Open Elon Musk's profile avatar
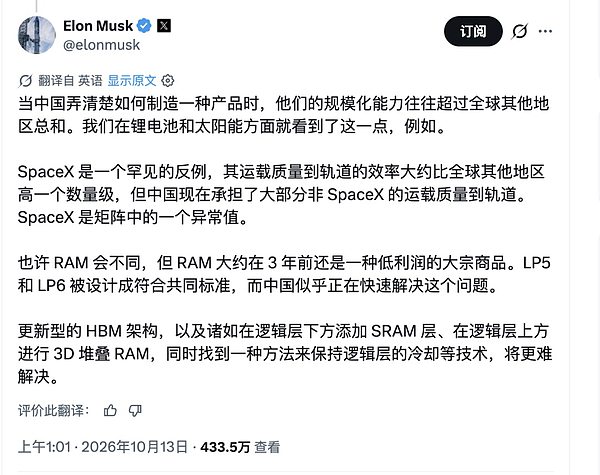This screenshot has height=475, width=600. (x=37, y=35)
